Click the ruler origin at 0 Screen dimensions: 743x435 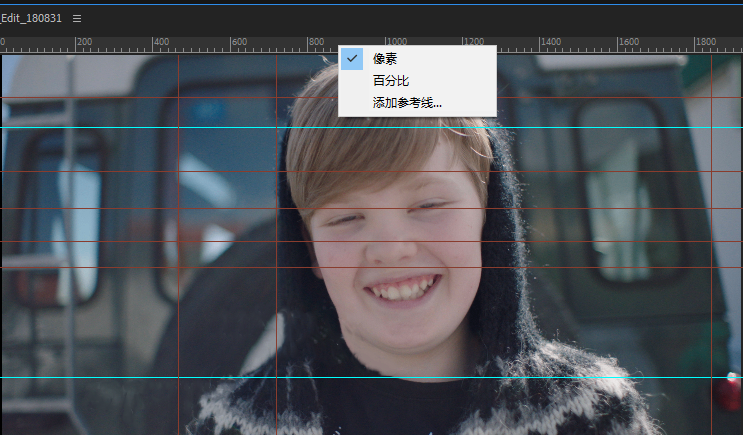point(3,43)
